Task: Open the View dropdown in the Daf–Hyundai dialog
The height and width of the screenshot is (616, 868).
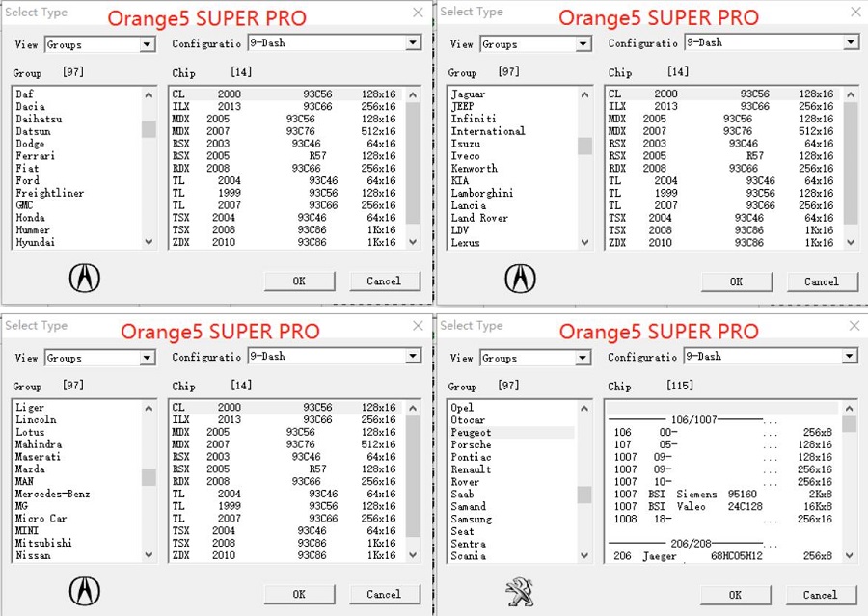Action: pos(147,44)
